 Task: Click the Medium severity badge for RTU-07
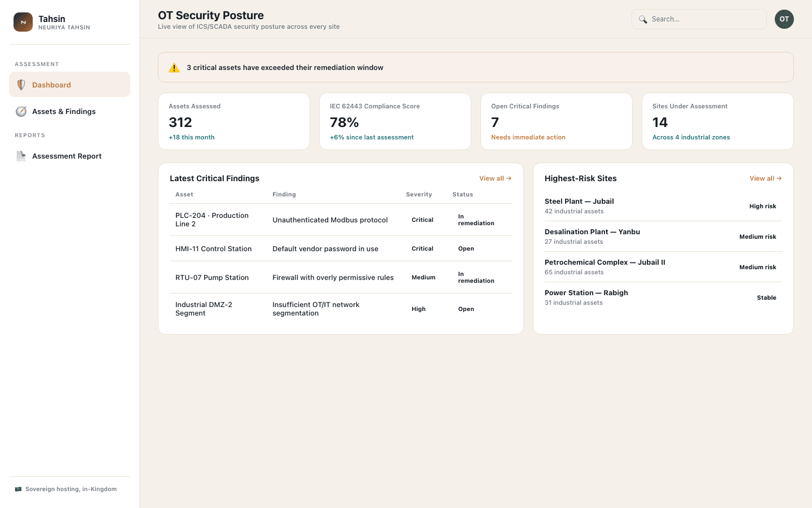coord(423,278)
